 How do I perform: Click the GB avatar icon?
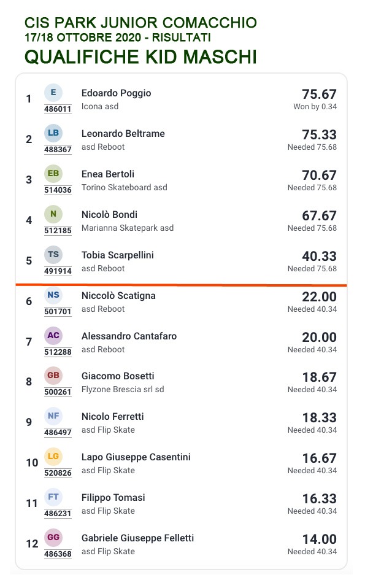click(x=53, y=376)
